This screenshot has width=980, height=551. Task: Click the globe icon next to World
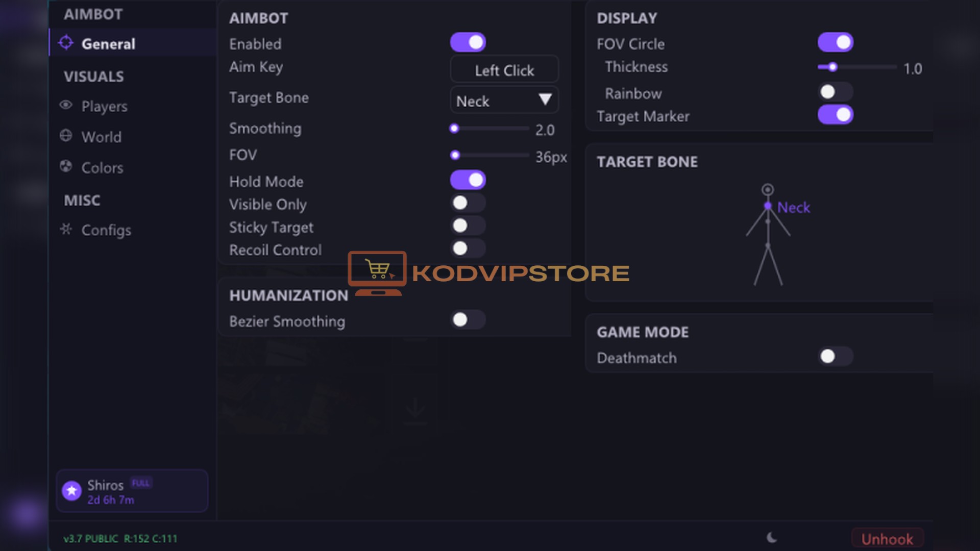66,136
